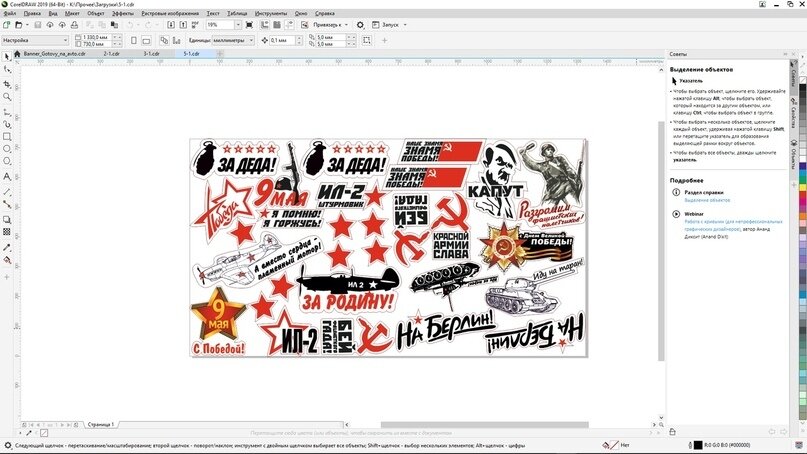
Task: Open the Options gear icon
Action: pyautogui.click(x=360, y=25)
